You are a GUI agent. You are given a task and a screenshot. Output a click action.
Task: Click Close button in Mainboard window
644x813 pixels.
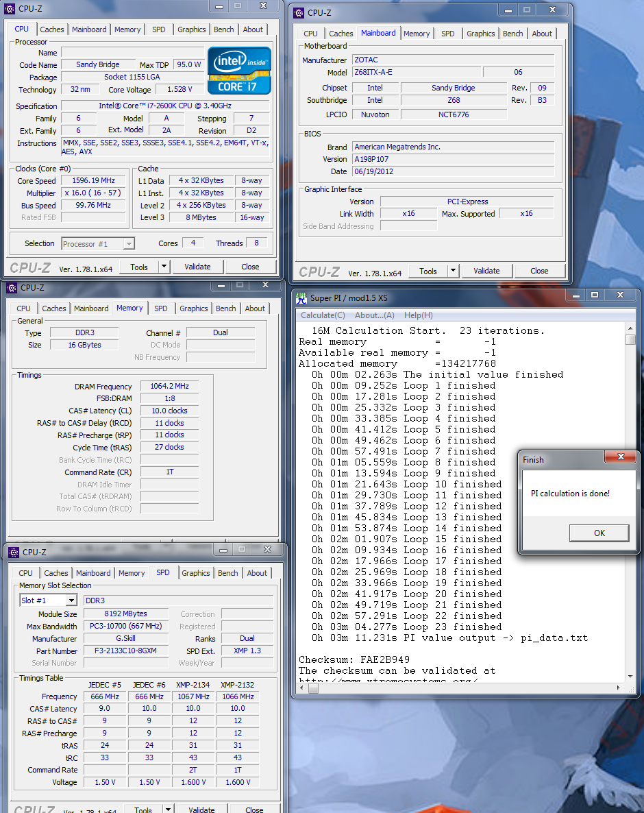tap(539, 271)
